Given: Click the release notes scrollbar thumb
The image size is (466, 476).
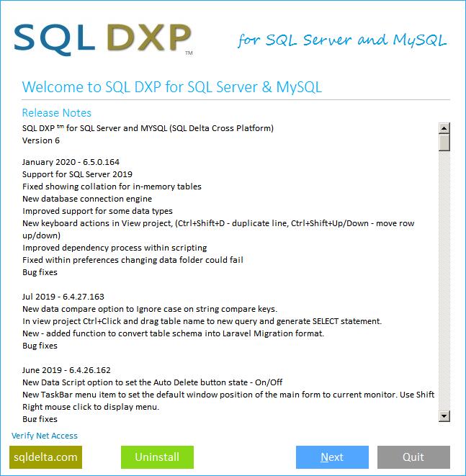Looking at the screenshot, I should (x=444, y=143).
